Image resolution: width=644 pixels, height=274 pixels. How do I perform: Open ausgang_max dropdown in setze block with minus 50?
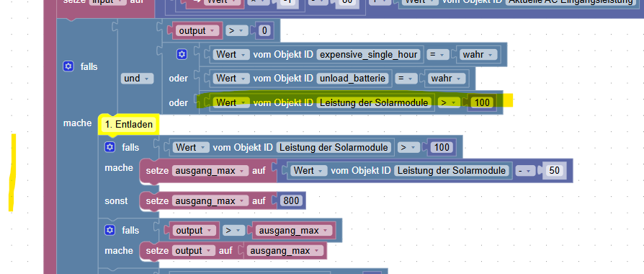(210, 170)
